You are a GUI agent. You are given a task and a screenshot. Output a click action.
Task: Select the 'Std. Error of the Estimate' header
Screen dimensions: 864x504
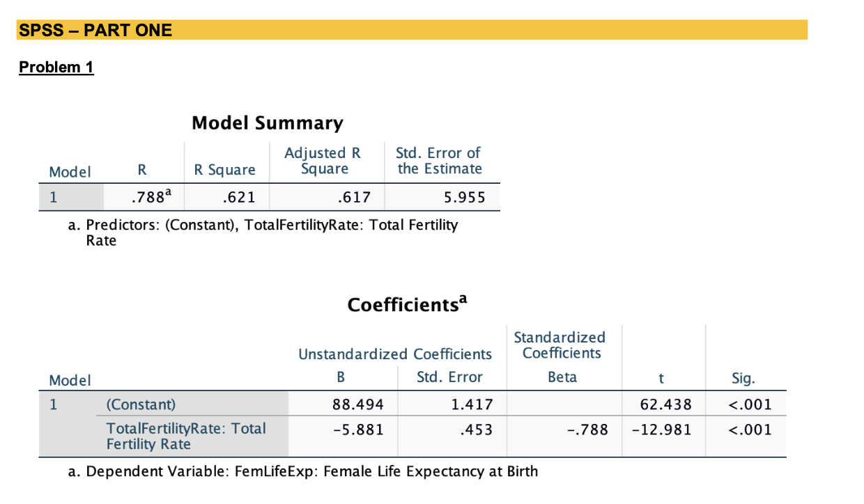pos(440,161)
